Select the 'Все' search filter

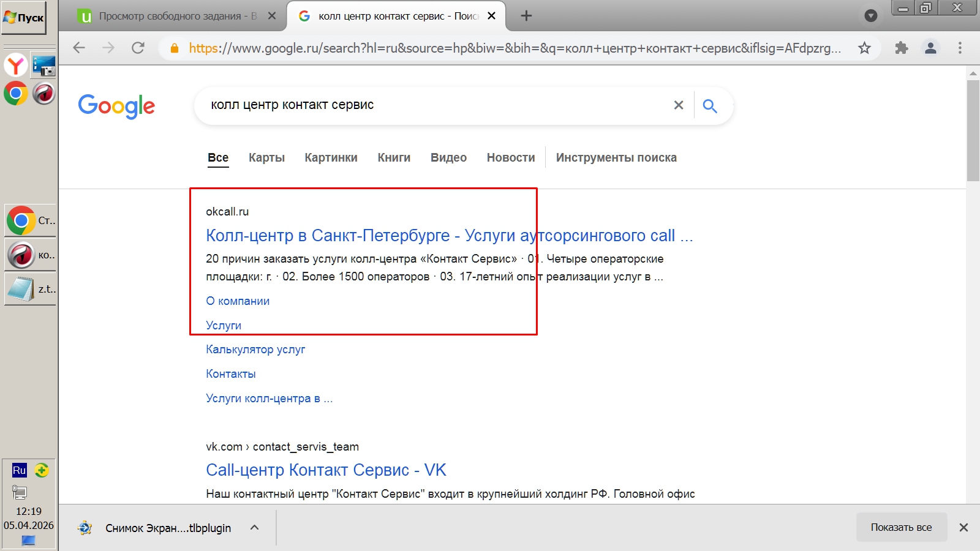[218, 158]
